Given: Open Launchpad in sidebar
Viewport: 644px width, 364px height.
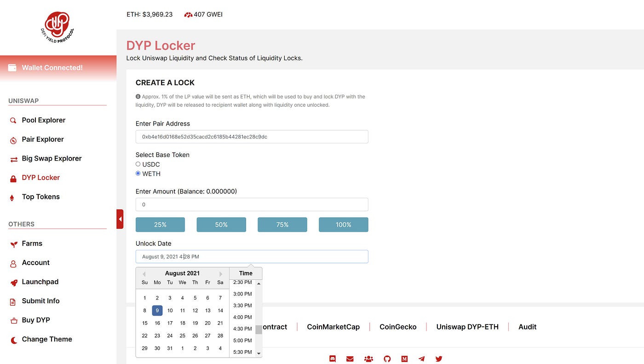Looking at the screenshot, I should [x=40, y=282].
